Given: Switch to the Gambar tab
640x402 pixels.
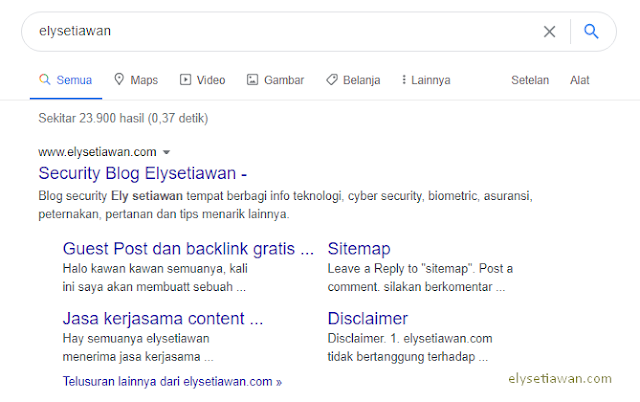Looking at the screenshot, I should 276,80.
